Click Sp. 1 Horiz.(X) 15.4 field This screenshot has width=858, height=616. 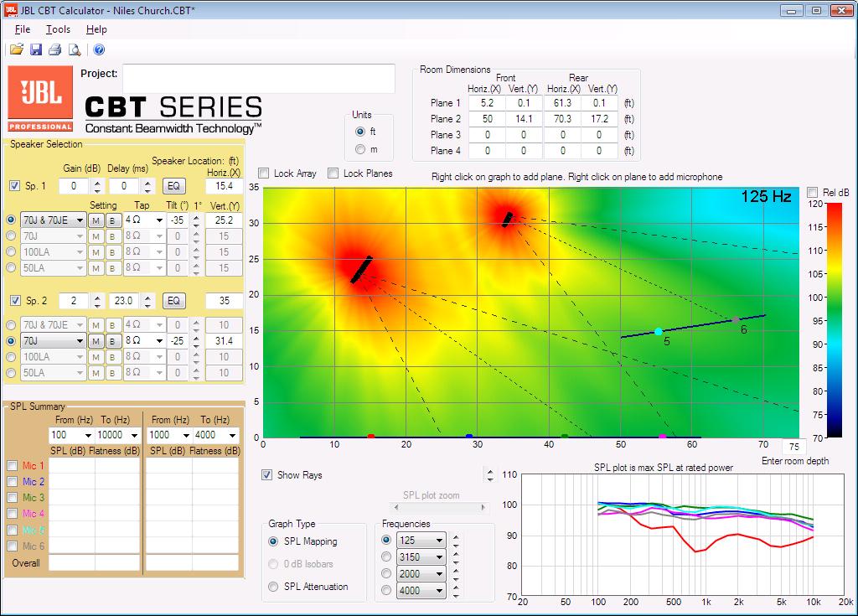point(224,186)
